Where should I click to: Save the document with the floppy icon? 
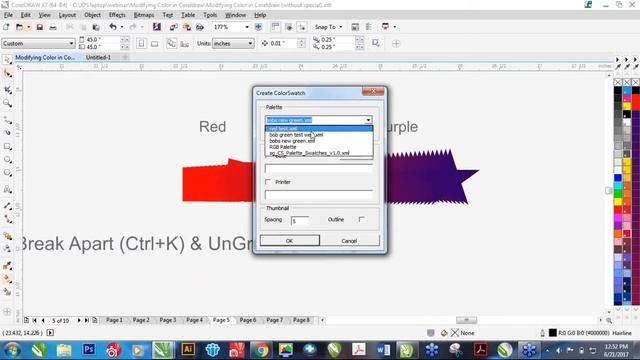point(40,27)
